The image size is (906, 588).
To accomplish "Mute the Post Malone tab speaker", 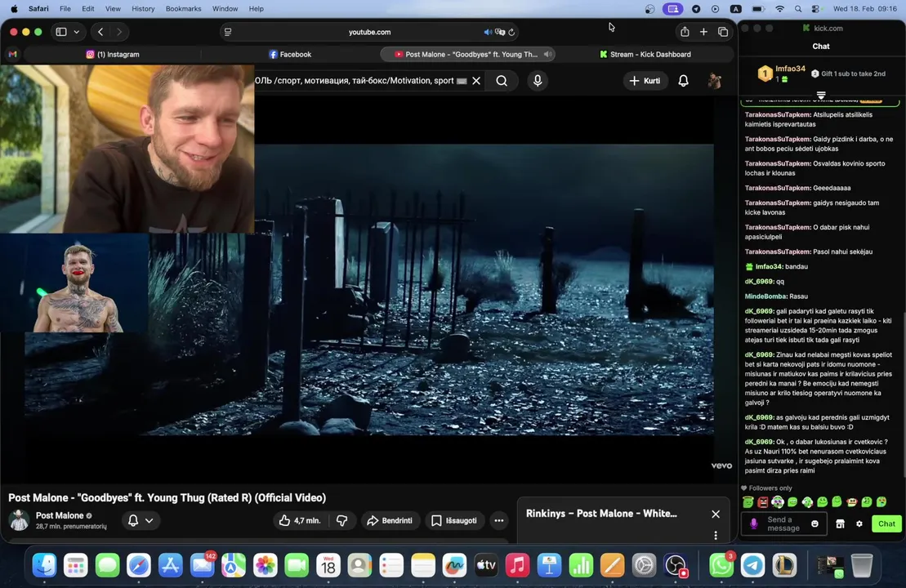I will pyautogui.click(x=547, y=54).
